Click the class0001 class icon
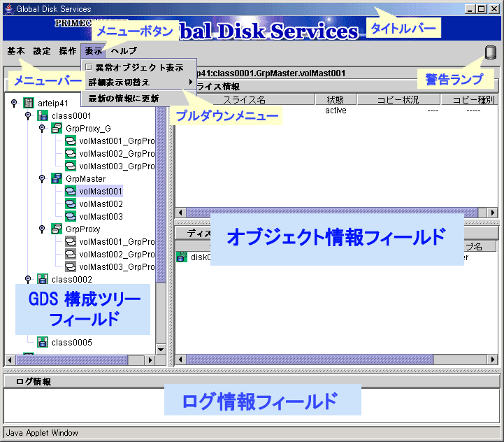The image size is (504, 442). pos(43,115)
